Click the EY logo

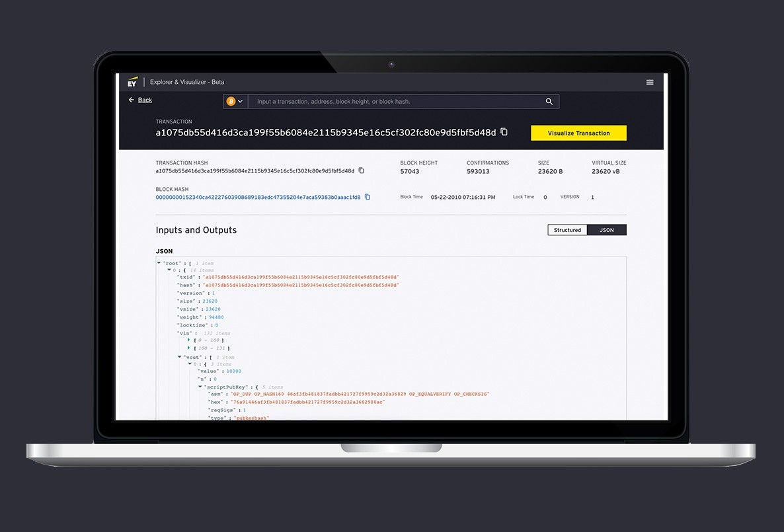click(x=132, y=82)
